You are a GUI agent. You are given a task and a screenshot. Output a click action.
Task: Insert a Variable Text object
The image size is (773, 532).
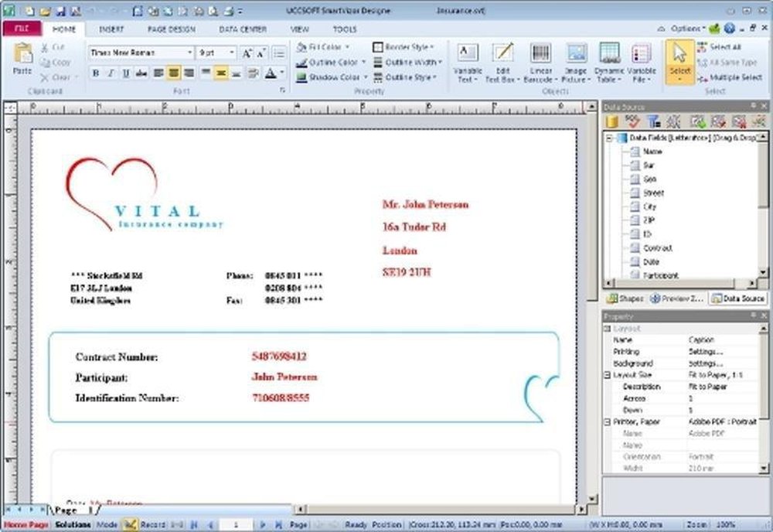tap(467, 63)
